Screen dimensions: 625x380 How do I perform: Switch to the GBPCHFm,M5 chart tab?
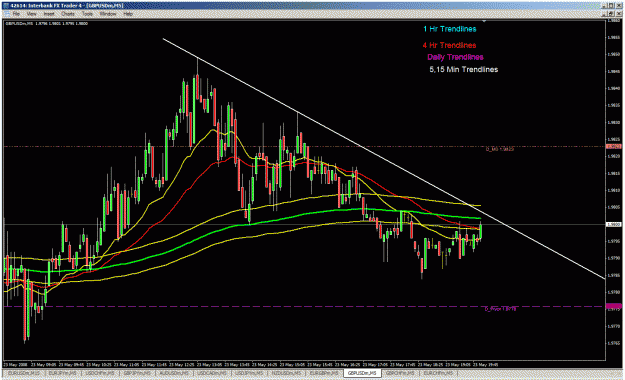click(x=400, y=373)
